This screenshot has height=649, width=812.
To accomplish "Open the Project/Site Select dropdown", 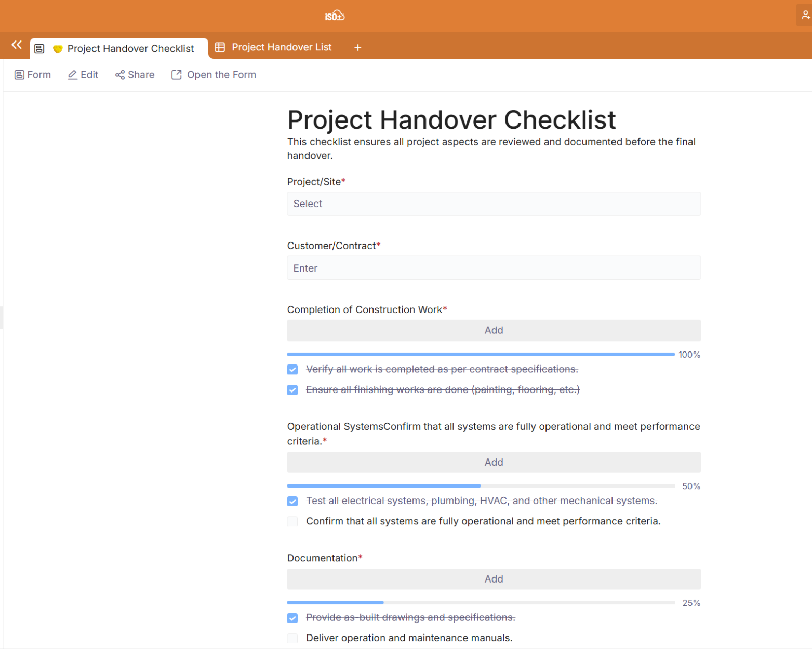I will pos(494,204).
